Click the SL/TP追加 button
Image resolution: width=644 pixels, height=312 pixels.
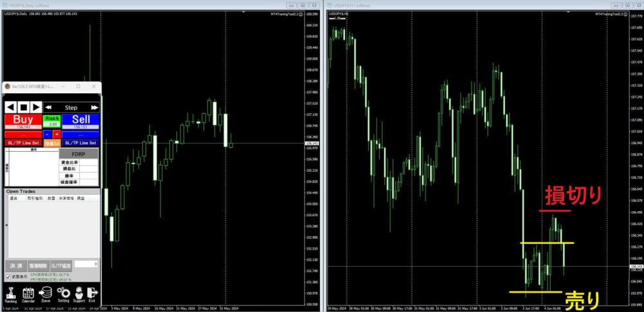[x=61, y=266]
